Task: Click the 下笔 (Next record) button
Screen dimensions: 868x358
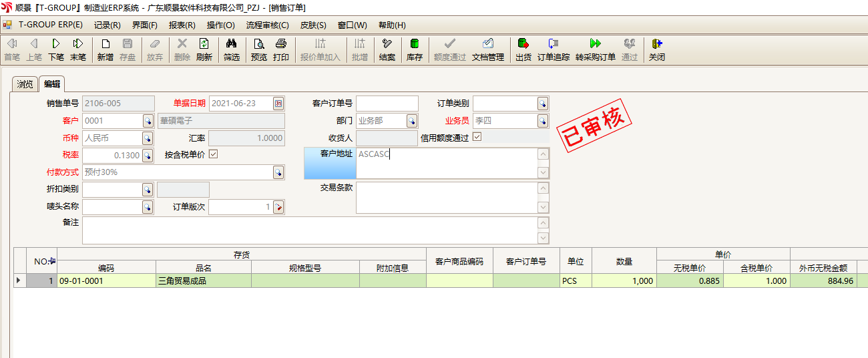Action: pos(56,49)
